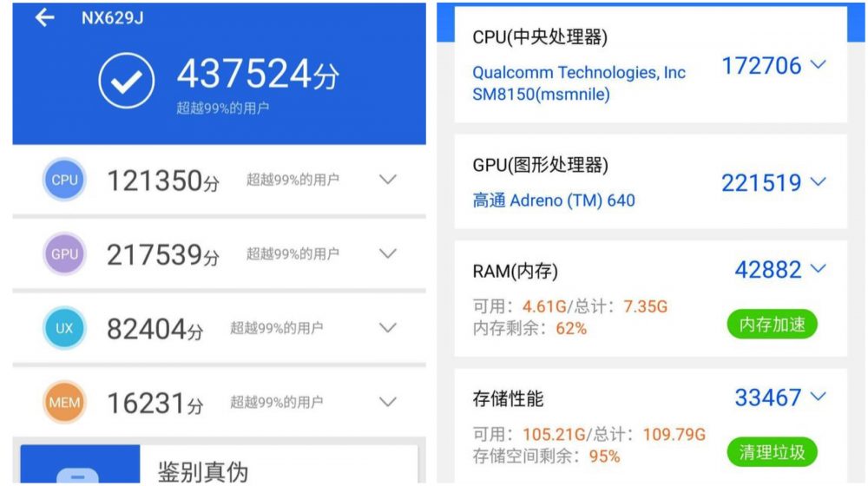Screen dimensions: 868x486
Task: Tap the teal UX circle icon
Action: 64,329
